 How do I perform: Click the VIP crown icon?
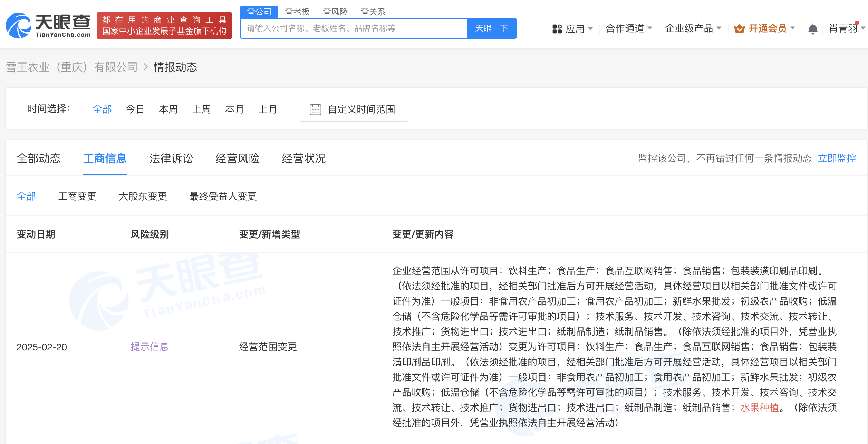coord(739,29)
